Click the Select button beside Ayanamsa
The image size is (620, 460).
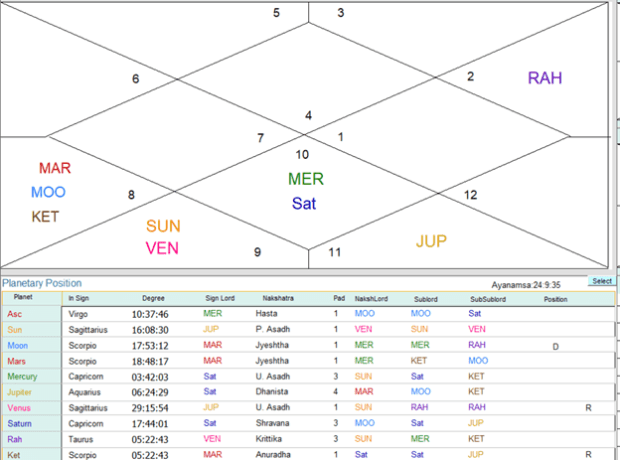pos(601,281)
